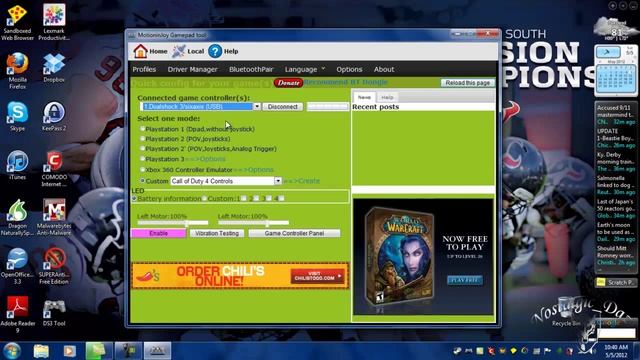
Task: Launch DS3 Tool desktop shortcut
Action: [54, 313]
